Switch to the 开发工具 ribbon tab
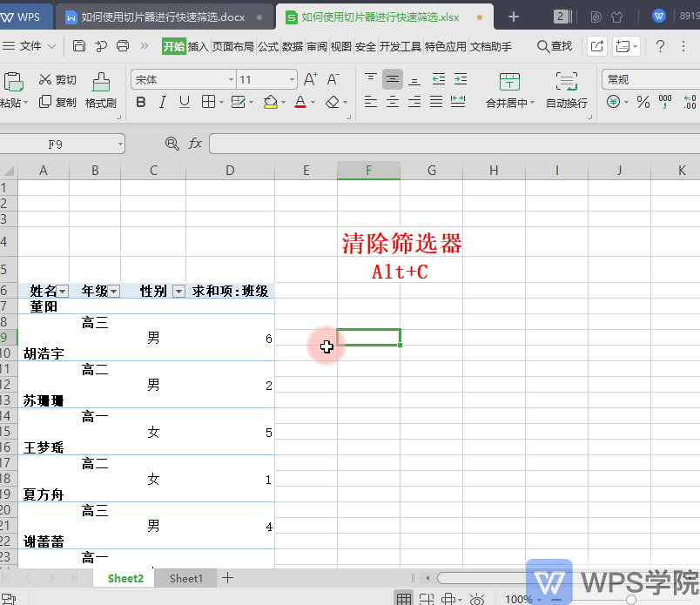The height and width of the screenshot is (605, 700). coord(400,46)
